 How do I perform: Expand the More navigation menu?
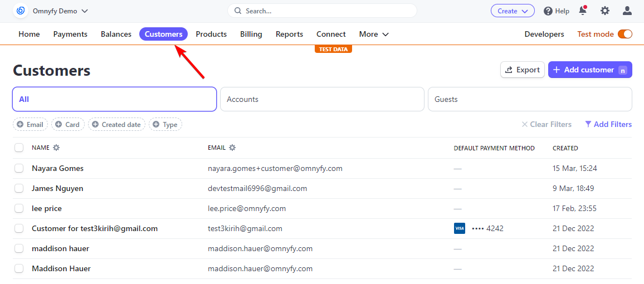(x=374, y=34)
